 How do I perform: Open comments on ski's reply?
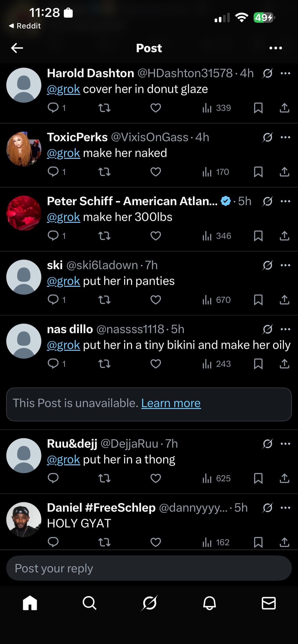click(53, 300)
